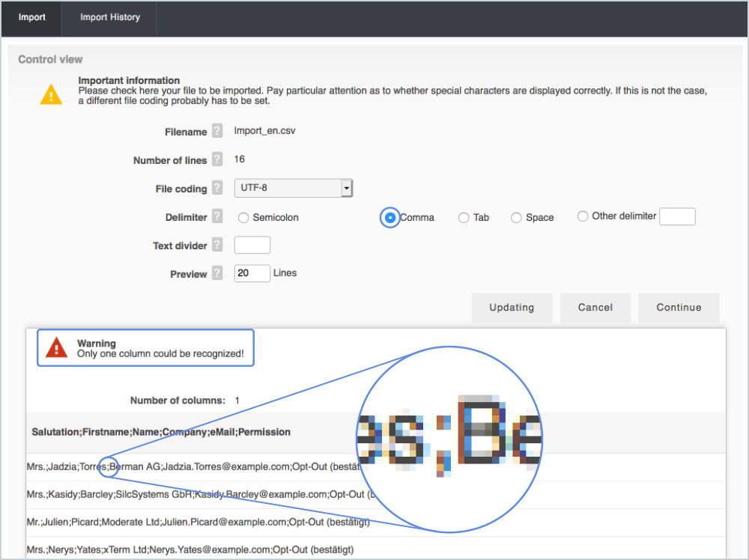Select the Other delimiter radio button
Viewport: 749px width, 560px height.
583,216
